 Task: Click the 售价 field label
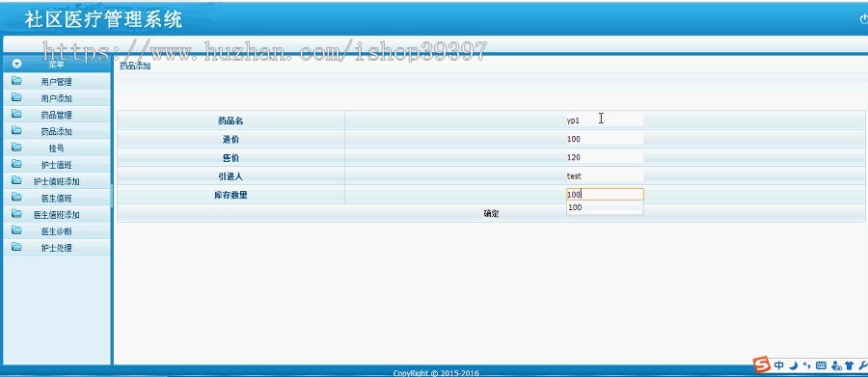[231, 158]
